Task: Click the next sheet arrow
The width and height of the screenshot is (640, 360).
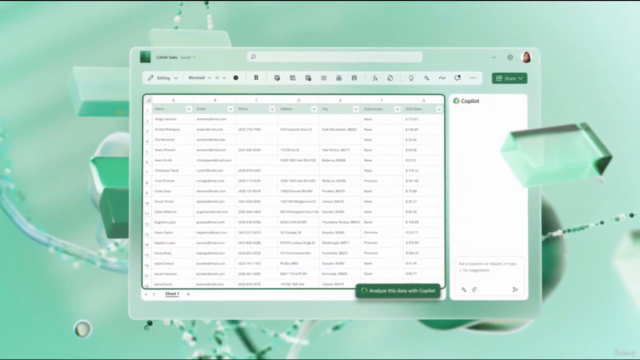Action: (154, 294)
